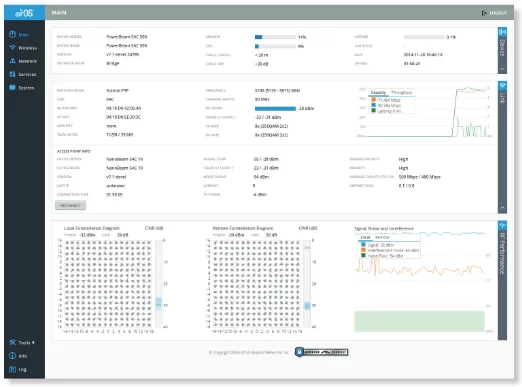Open the Log icon in sidebar
The width and height of the screenshot is (522, 387).
tap(12, 369)
